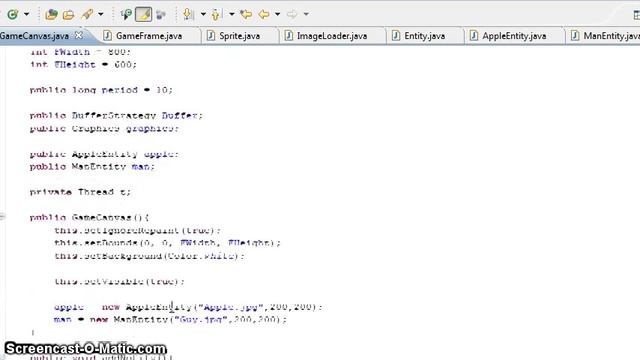Click the Forward navigation arrow
Image resolution: width=640 pixels, height=360 pixels.
(292, 14)
